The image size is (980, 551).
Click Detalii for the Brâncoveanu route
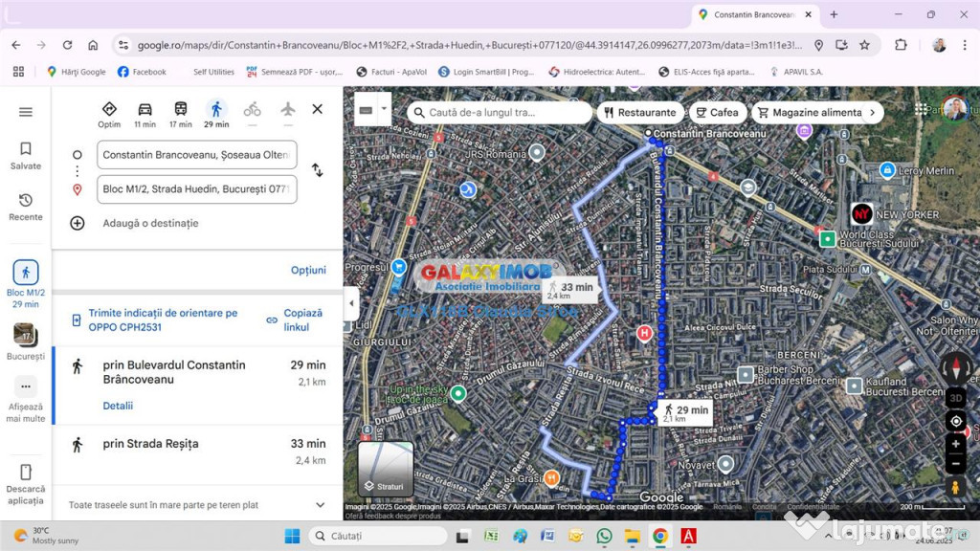(x=118, y=406)
